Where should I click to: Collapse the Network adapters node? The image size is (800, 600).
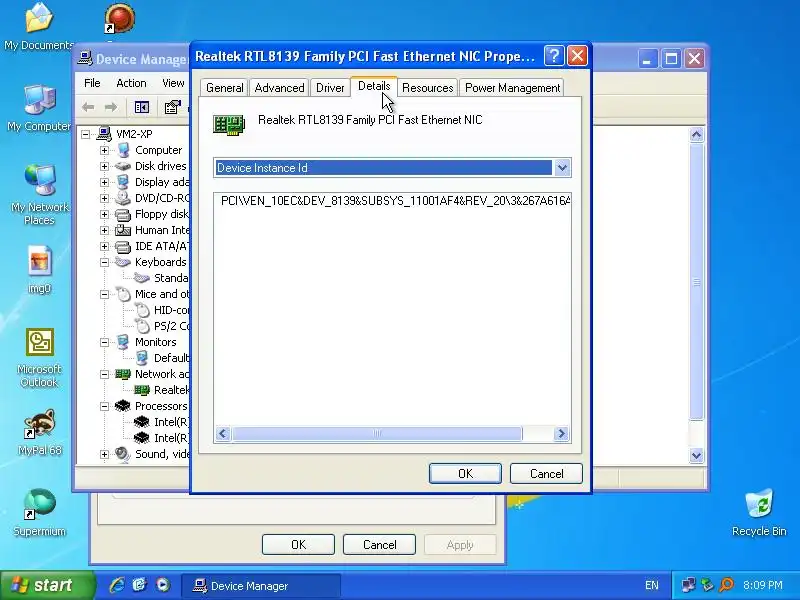(x=105, y=374)
